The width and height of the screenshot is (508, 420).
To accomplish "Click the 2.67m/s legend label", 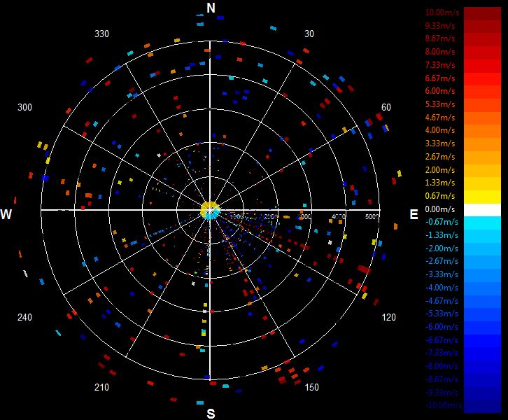I will [x=440, y=157].
